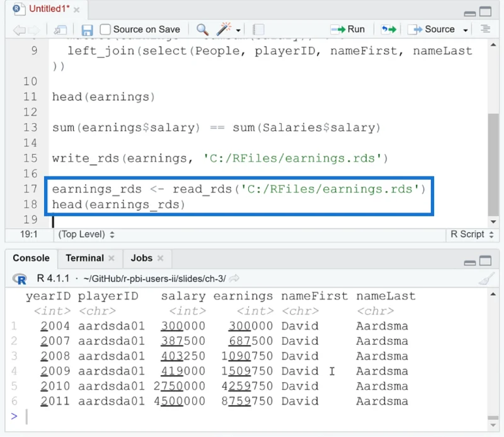
Task: Open Find/Replace magnifier
Action: [x=202, y=30]
